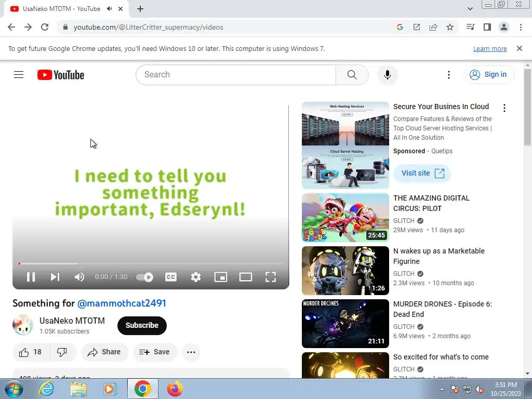Open the @mammothcat2491 mention link

click(122, 303)
